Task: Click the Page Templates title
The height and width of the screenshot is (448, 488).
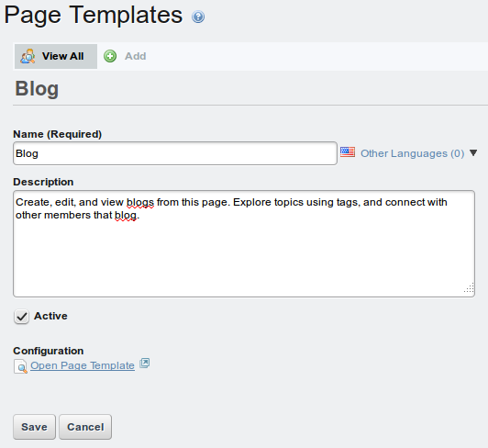Action: (x=94, y=16)
